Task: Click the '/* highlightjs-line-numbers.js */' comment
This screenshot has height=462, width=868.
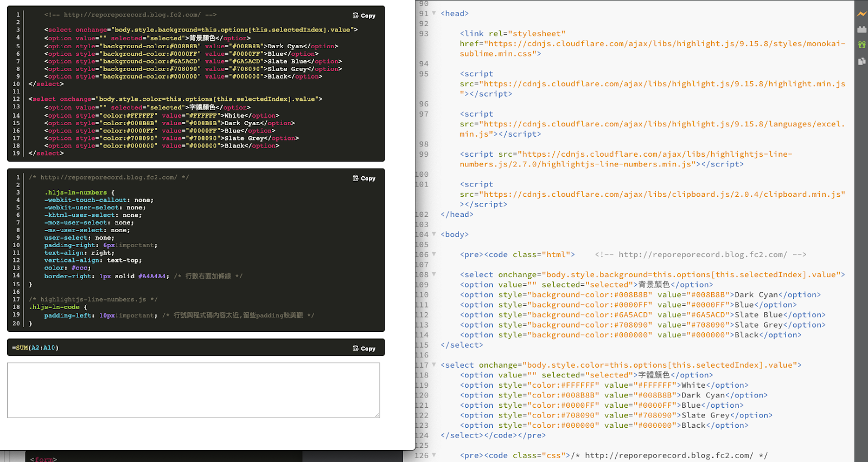Action: pos(93,299)
